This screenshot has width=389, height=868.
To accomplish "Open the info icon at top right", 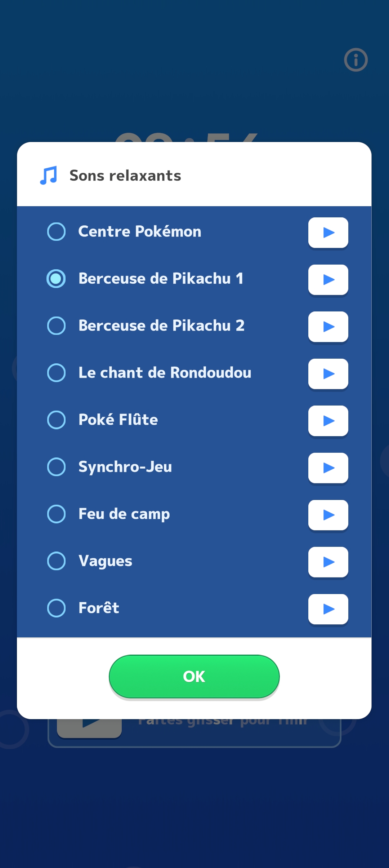I will pyautogui.click(x=356, y=60).
